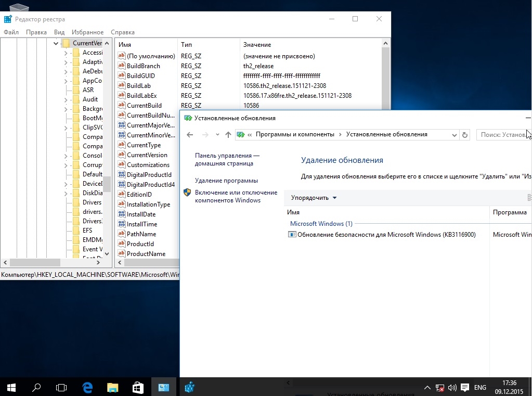Switch to Registry Editor taskbar icon
The width and height of the screenshot is (532, 396).
point(190,387)
